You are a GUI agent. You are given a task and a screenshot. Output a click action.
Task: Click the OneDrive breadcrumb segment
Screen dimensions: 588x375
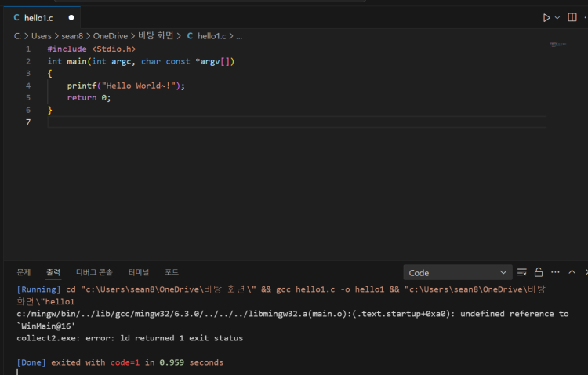coord(111,36)
